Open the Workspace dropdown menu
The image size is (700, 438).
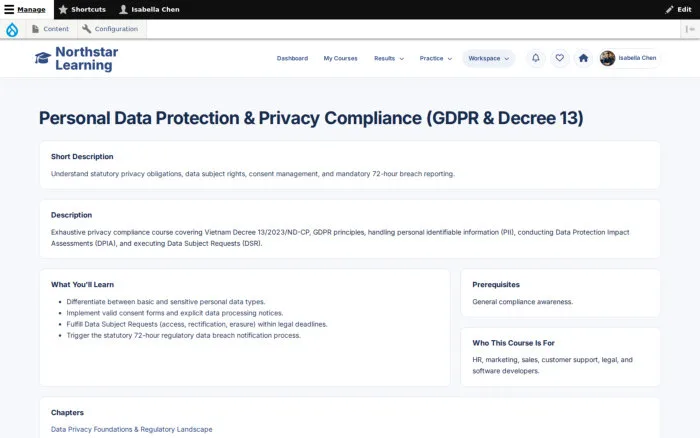tap(488, 58)
